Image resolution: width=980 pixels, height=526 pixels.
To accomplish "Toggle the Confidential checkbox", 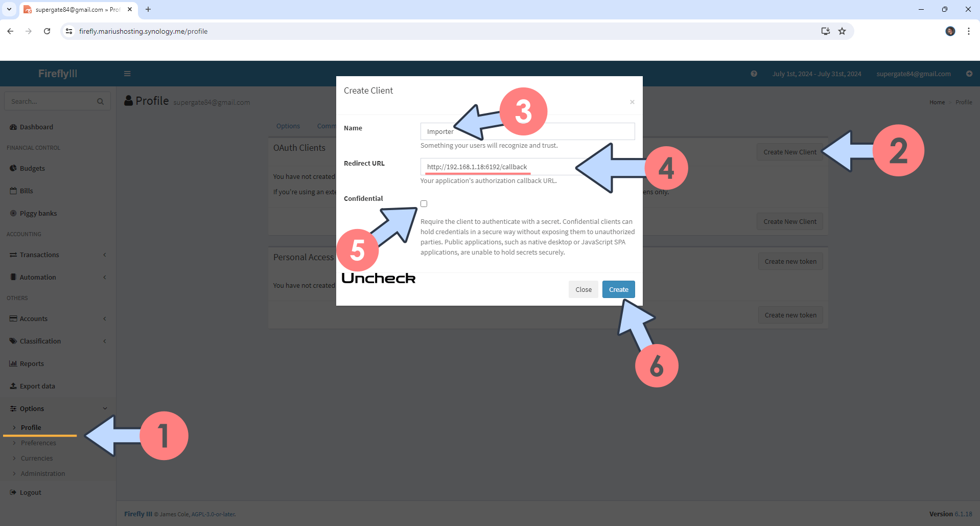I will [x=424, y=203].
